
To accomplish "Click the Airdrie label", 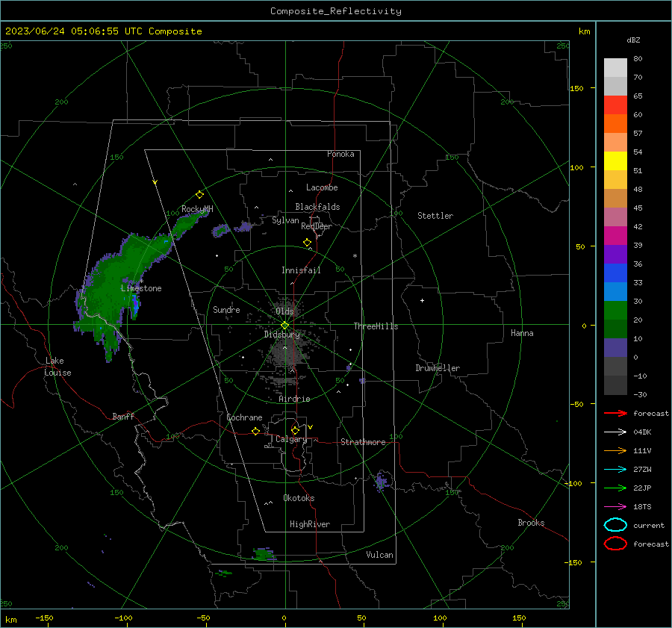I will coord(294,399).
